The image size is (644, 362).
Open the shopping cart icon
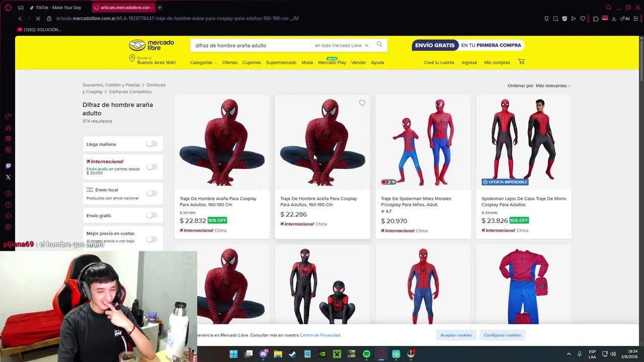521,62
